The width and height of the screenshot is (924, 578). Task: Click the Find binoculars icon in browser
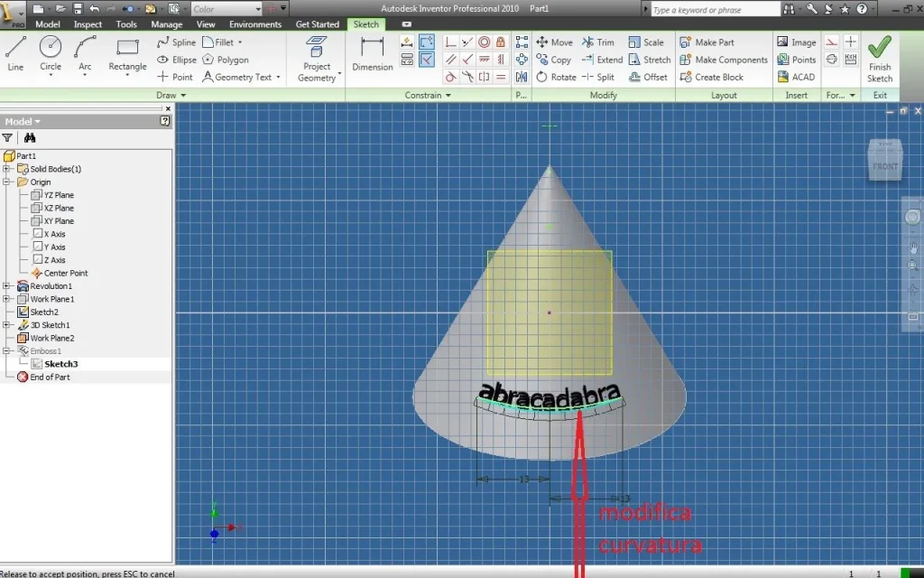coord(30,137)
